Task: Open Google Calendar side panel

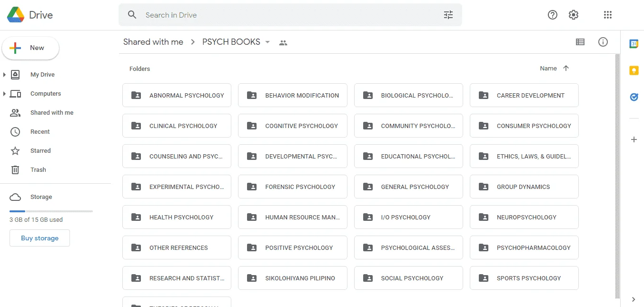Action: point(634,44)
